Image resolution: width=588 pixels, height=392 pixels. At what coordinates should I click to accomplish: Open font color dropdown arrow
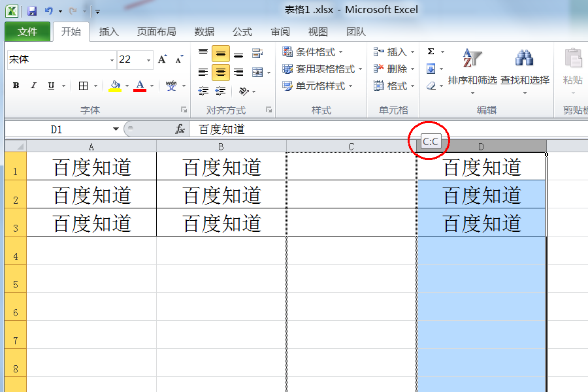point(152,86)
